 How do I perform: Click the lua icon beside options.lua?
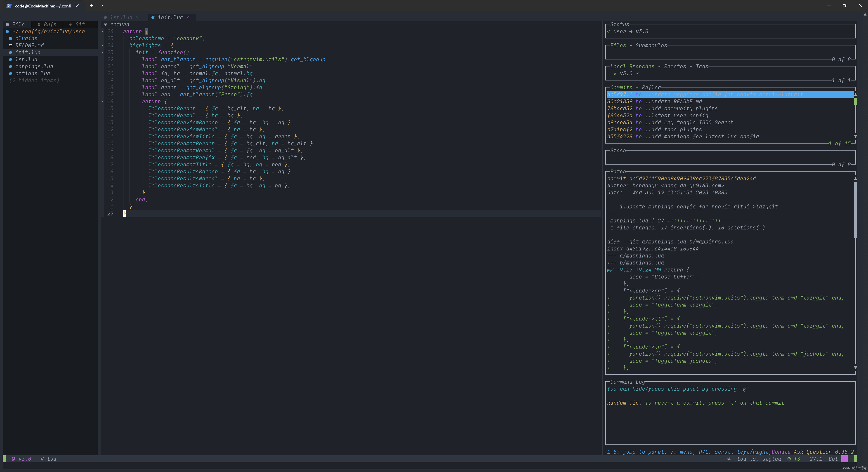tap(10, 73)
